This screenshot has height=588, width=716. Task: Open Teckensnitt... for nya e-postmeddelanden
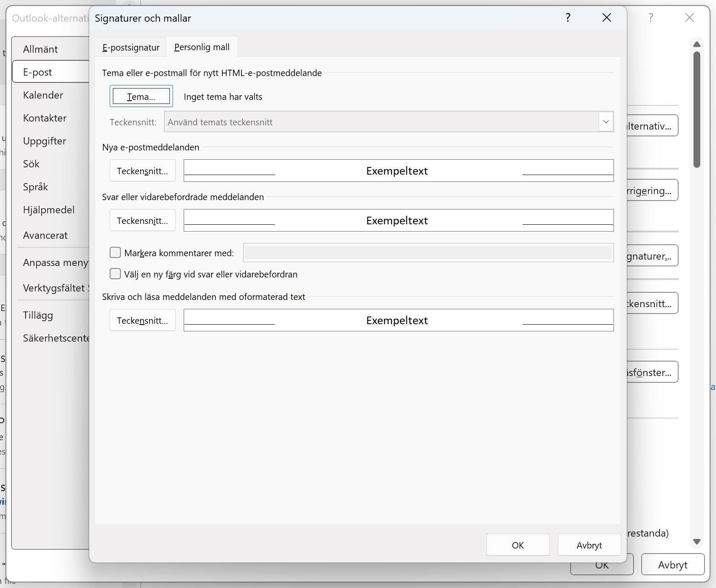[x=142, y=170]
